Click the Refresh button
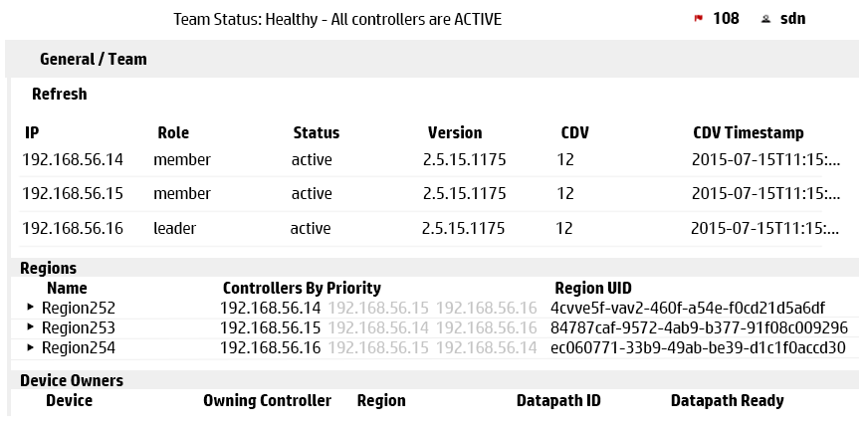This screenshot has height=430, width=868. [x=60, y=95]
